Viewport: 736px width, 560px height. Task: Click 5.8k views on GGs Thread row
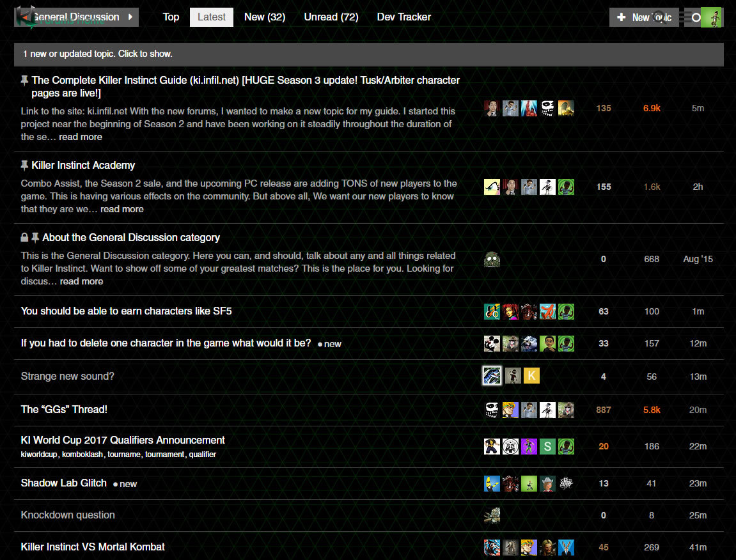tap(652, 410)
